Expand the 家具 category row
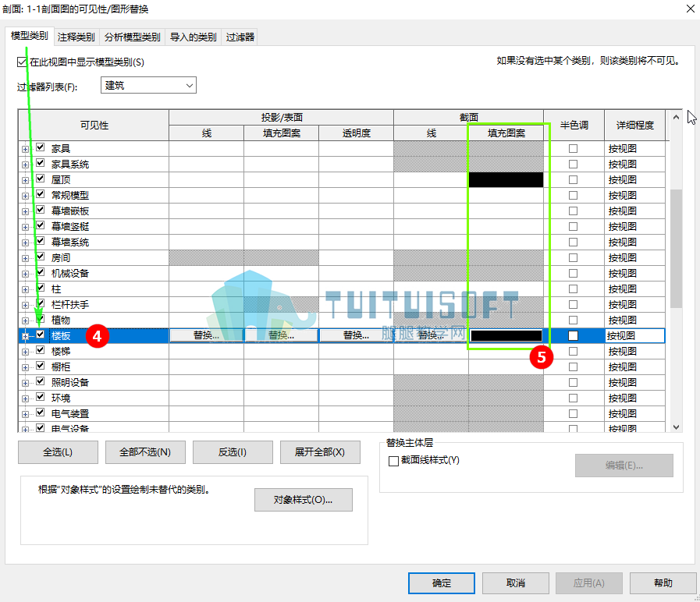 point(26,149)
